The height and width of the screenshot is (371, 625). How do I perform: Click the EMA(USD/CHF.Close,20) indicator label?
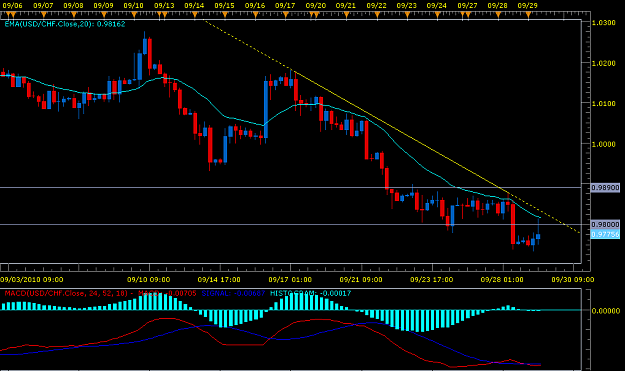point(65,24)
